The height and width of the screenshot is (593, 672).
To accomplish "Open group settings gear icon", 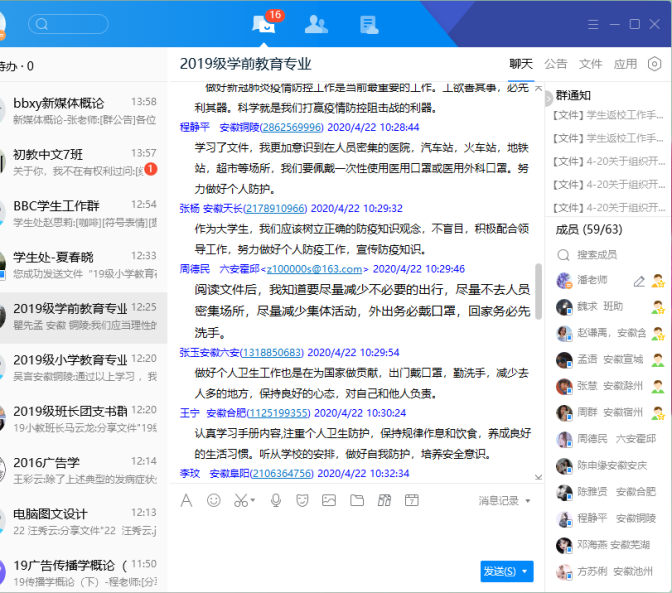I will [655, 64].
